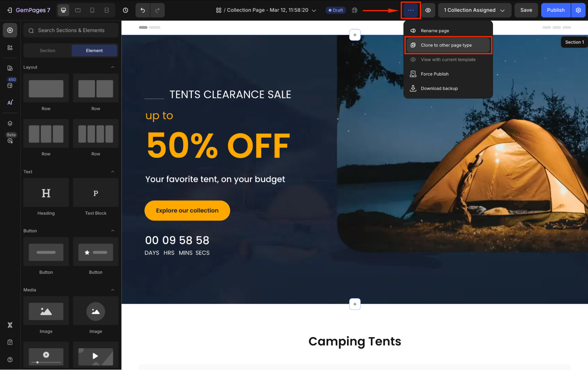The height and width of the screenshot is (370, 588).
Task: Select the Element toggle tab
Action: coord(94,51)
